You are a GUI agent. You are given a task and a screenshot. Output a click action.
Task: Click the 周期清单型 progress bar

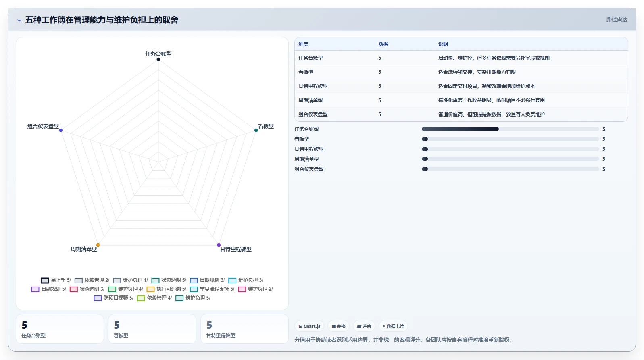(x=510, y=159)
